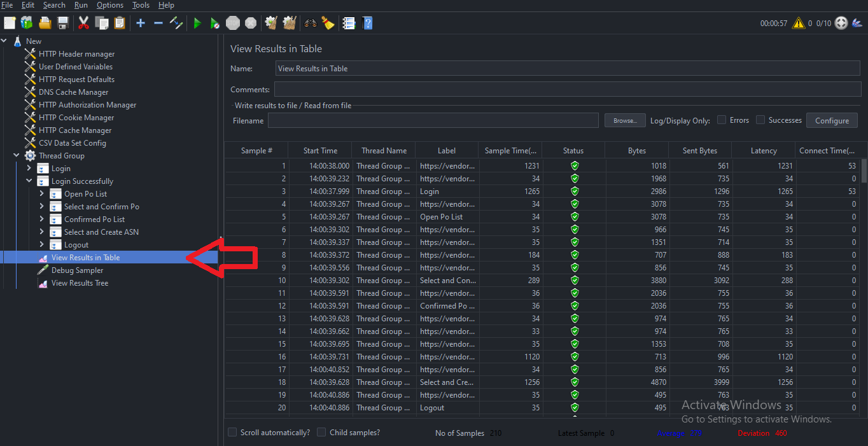The image size is (868, 446).
Task: Open the Edit menu
Action: (28, 5)
